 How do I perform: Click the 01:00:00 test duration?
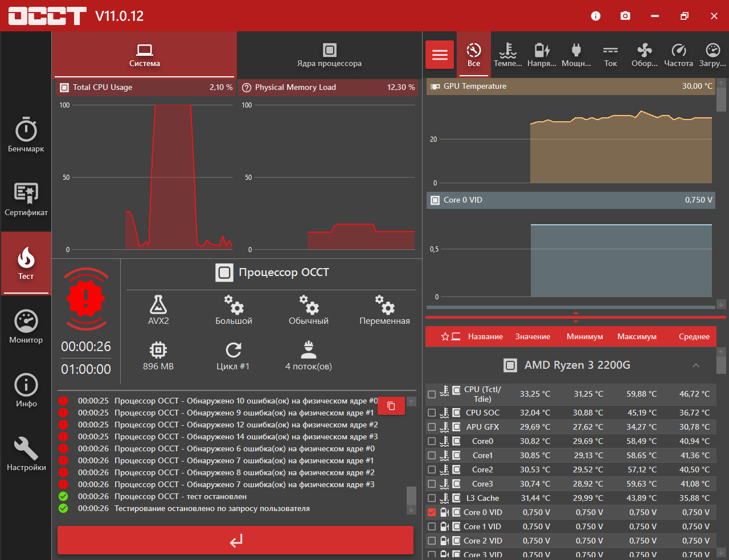point(86,369)
